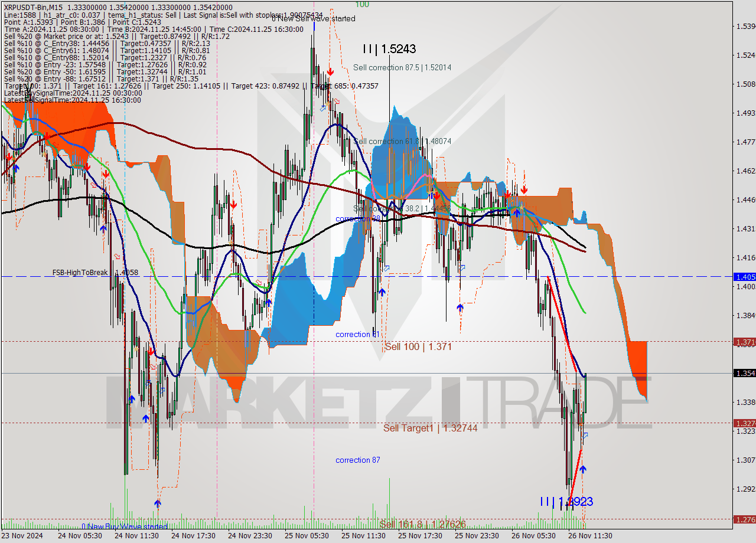Click the 'correction 38' blue label

click(x=358, y=219)
